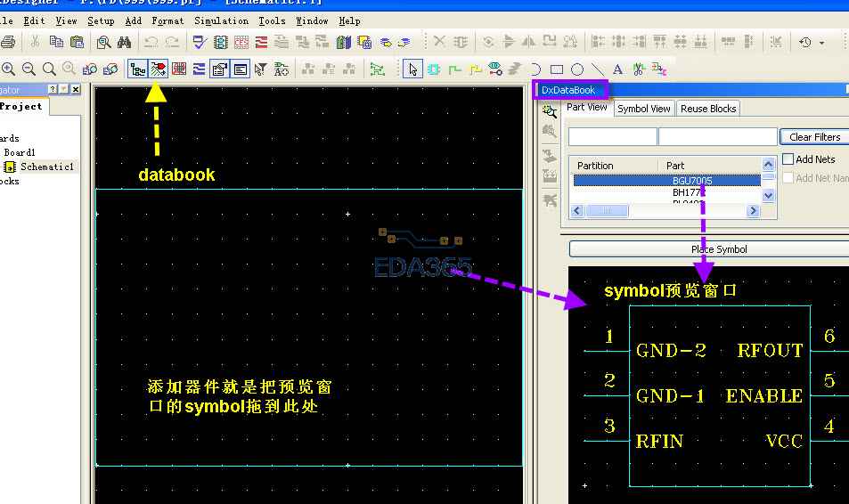Click the Zoom In magnifier
The width and height of the screenshot is (849, 504).
(x=8, y=69)
